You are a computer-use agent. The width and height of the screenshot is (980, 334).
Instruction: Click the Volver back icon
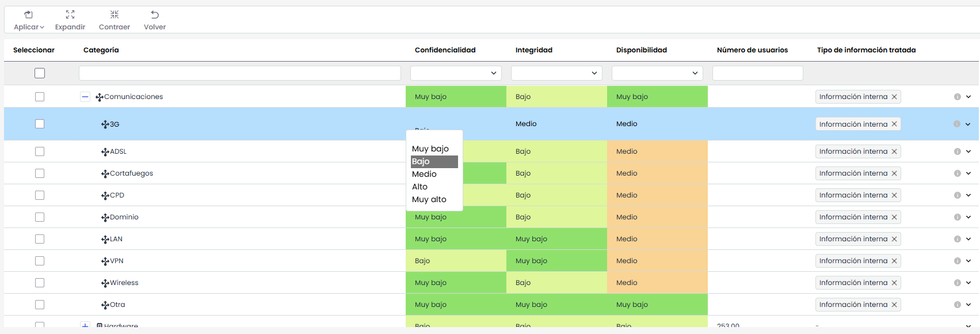(155, 15)
